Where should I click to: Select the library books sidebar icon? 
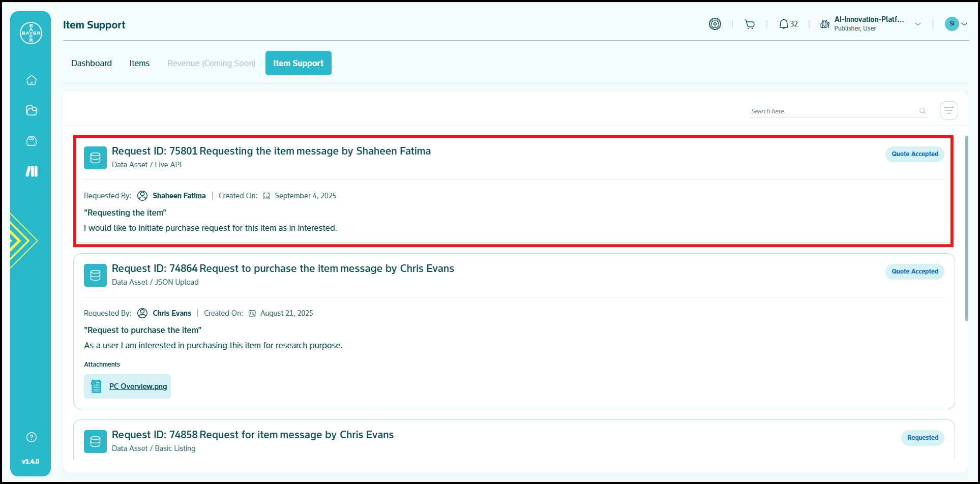(32, 171)
